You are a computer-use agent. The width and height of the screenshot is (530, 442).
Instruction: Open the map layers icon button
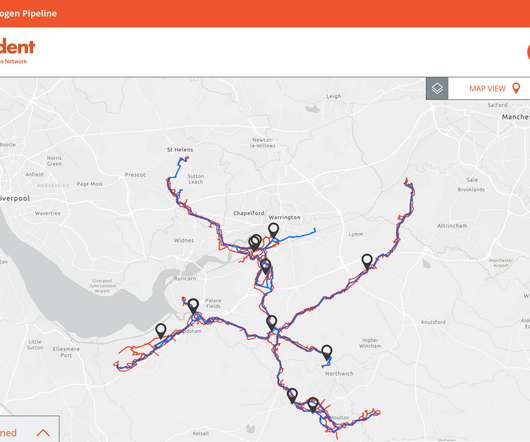[x=437, y=89]
